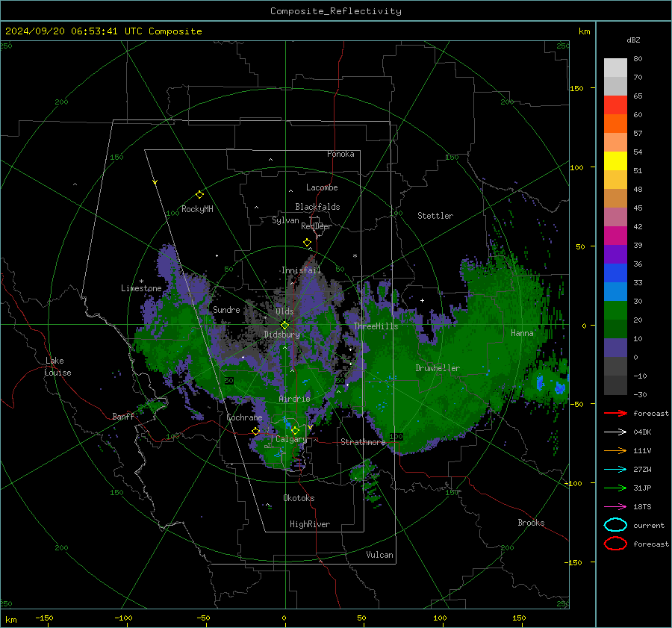This screenshot has height=628, width=672.
Task: Click the cyan current ellipse legend icon
Action: tap(615, 525)
